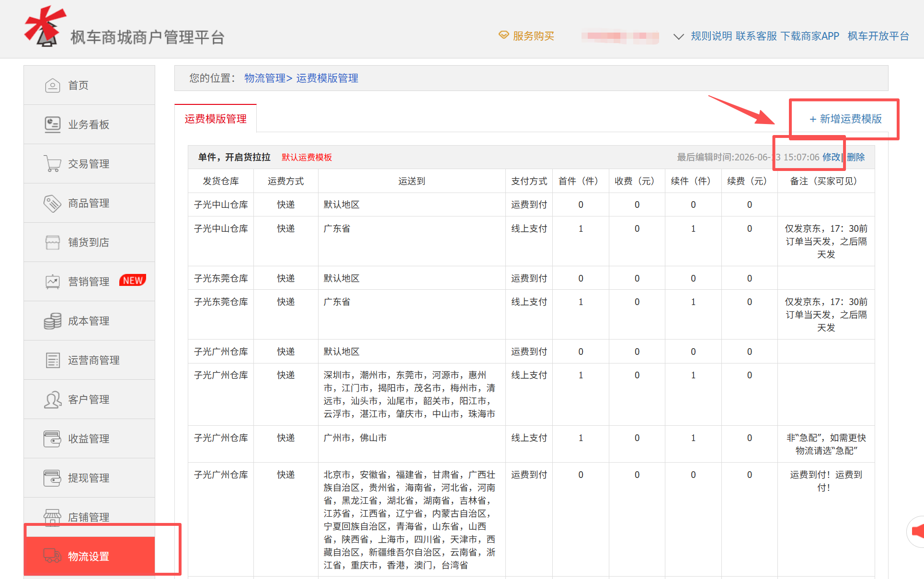Open the 成本管理 menu item
This screenshot has height=579, width=924.
click(89, 321)
